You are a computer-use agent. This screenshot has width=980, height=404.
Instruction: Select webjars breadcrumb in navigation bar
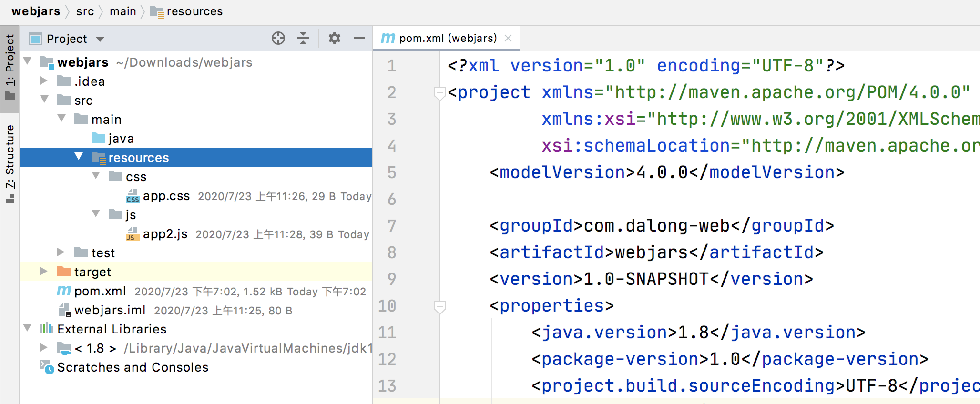click(x=36, y=11)
